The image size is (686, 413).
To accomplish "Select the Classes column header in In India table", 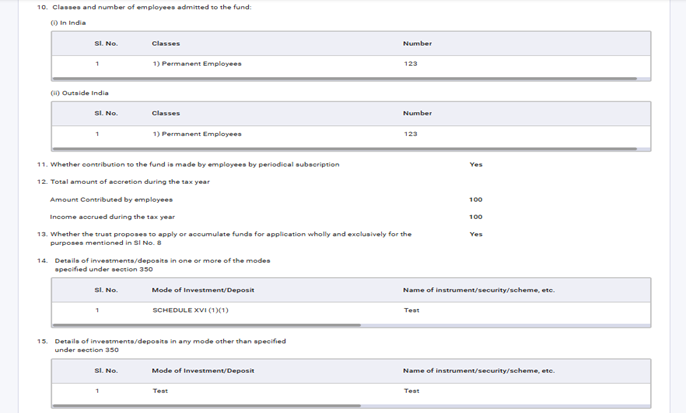I will tap(166, 44).
